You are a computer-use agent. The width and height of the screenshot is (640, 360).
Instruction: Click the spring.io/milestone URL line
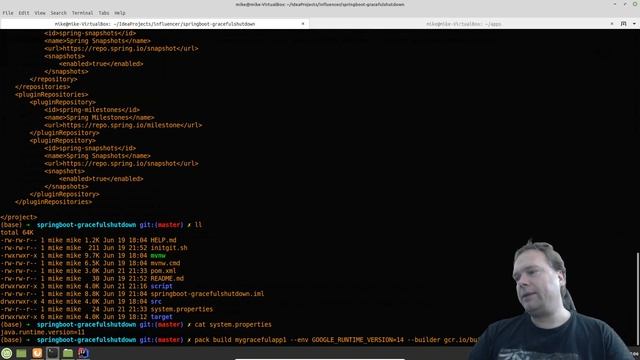pyautogui.click(x=123, y=125)
